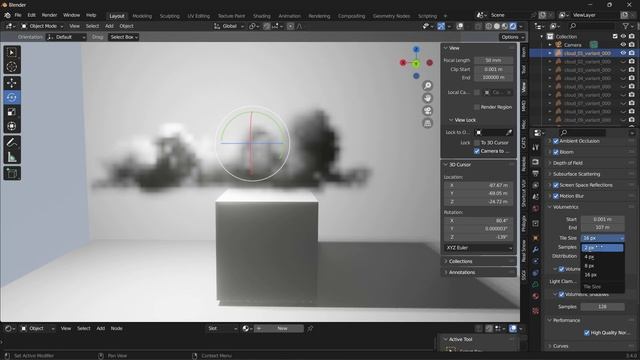Click the gizmo visibility icon in header
Viewport: 640px width, 360px height.
pos(441,26)
